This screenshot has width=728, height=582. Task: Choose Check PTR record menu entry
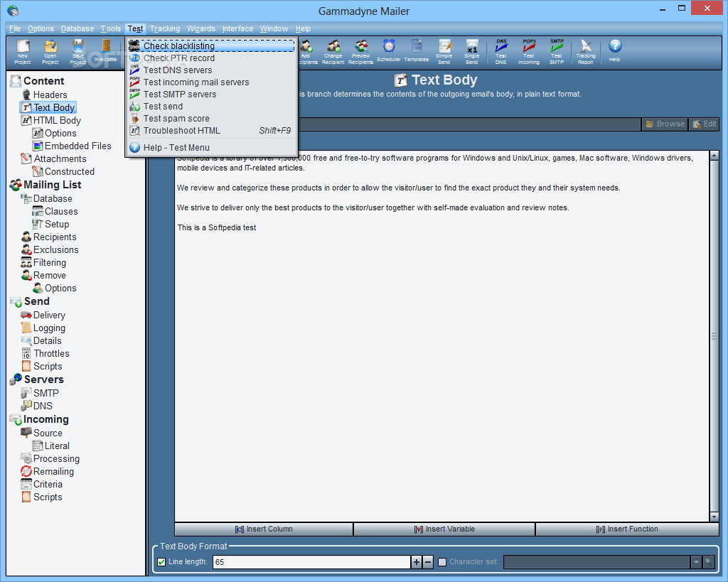point(212,58)
